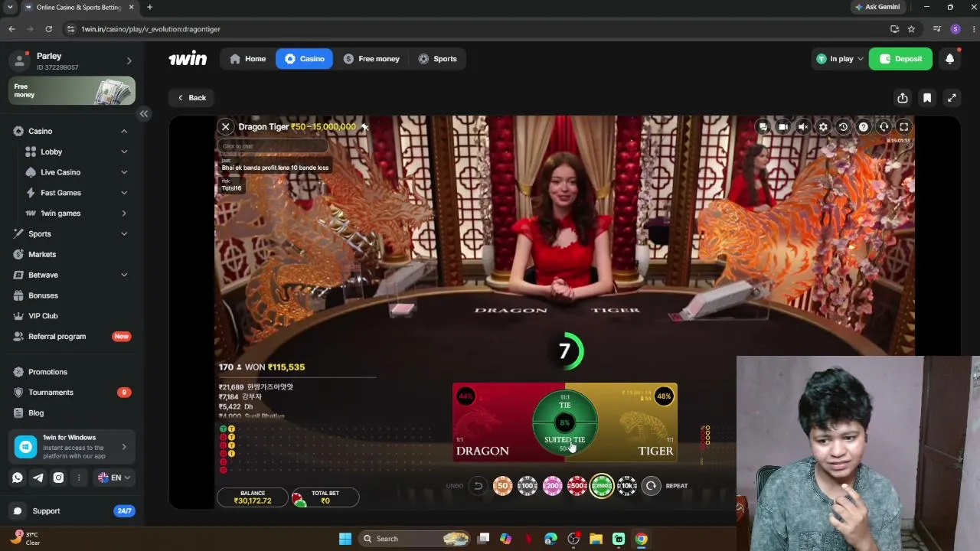
Task: Go back with the Back button
Action: click(x=191, y=98)
